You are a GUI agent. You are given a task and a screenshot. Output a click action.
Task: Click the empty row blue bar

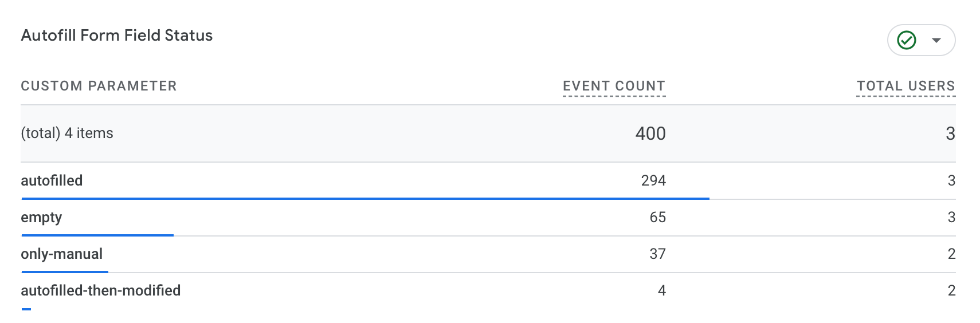(x=97, y=235)
